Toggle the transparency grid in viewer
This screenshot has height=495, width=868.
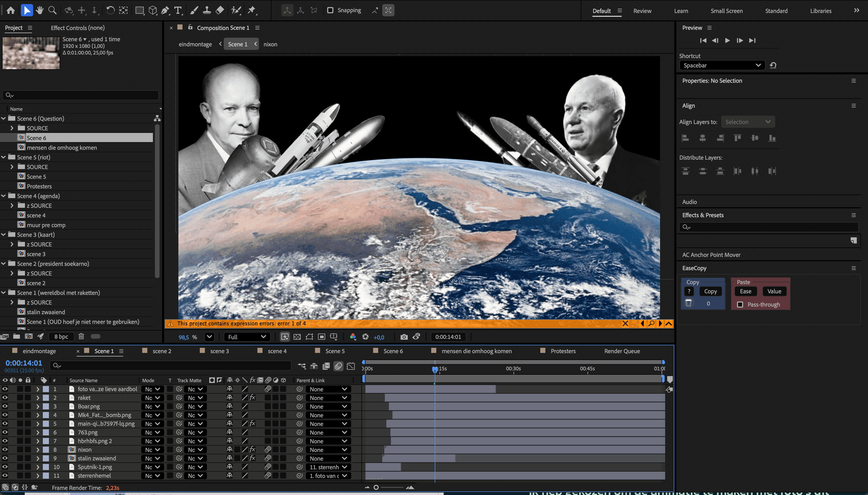pos(297,337)
